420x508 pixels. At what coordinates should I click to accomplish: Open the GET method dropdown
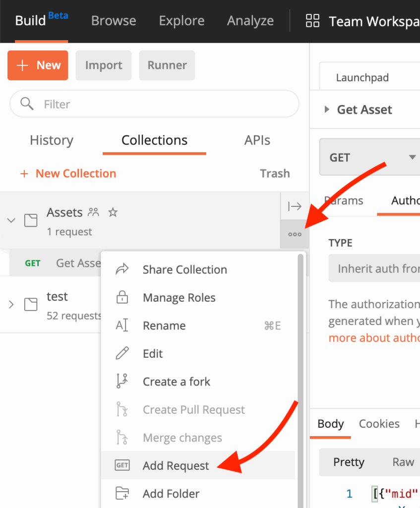pos(412,157)
